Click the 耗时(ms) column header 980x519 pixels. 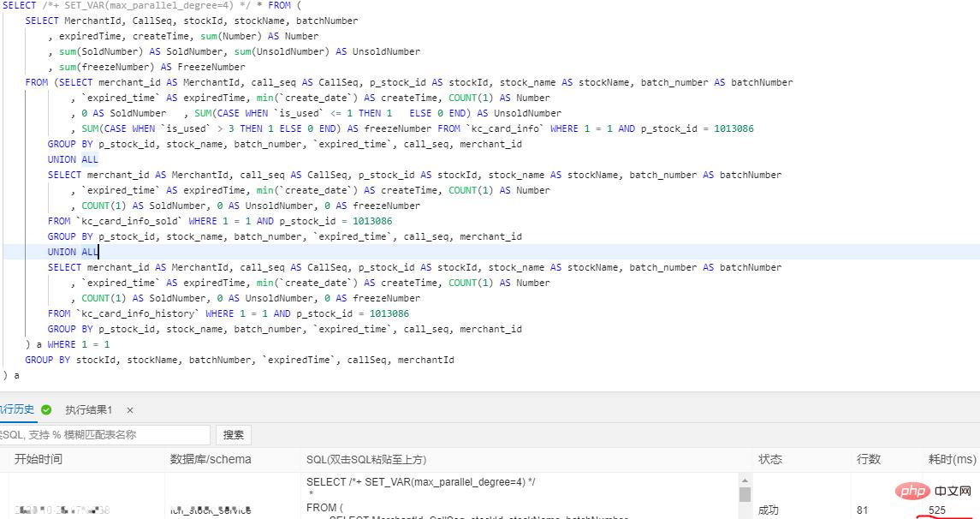(x=952, y=459)
